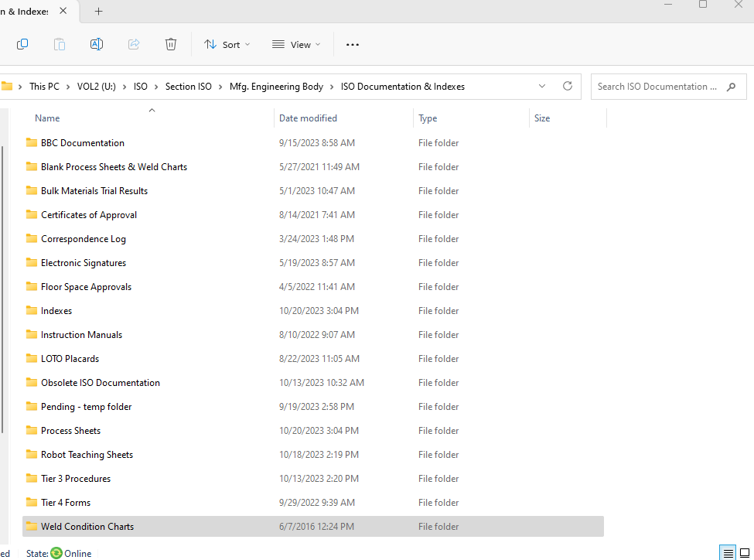Click the Copy icon in toolbar
This screenshot has height=560, width=754.
[22, 44]
